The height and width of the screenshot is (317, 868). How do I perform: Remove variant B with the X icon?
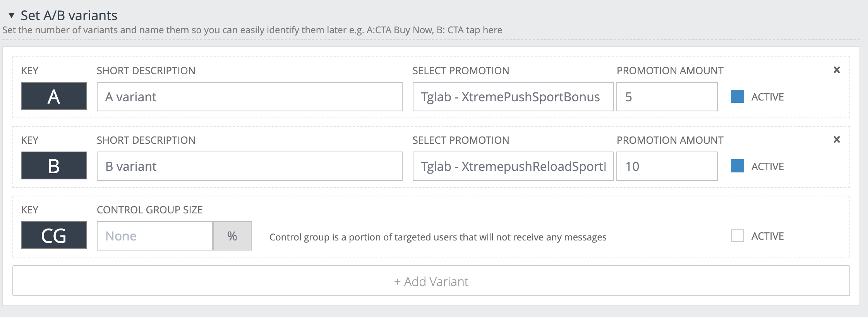(837, 140)
